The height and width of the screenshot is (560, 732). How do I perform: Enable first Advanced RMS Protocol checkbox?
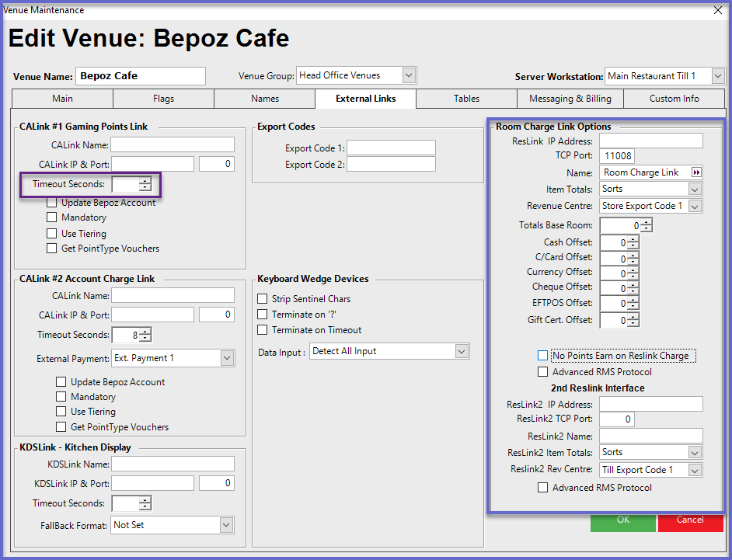[x=542, y=372]
